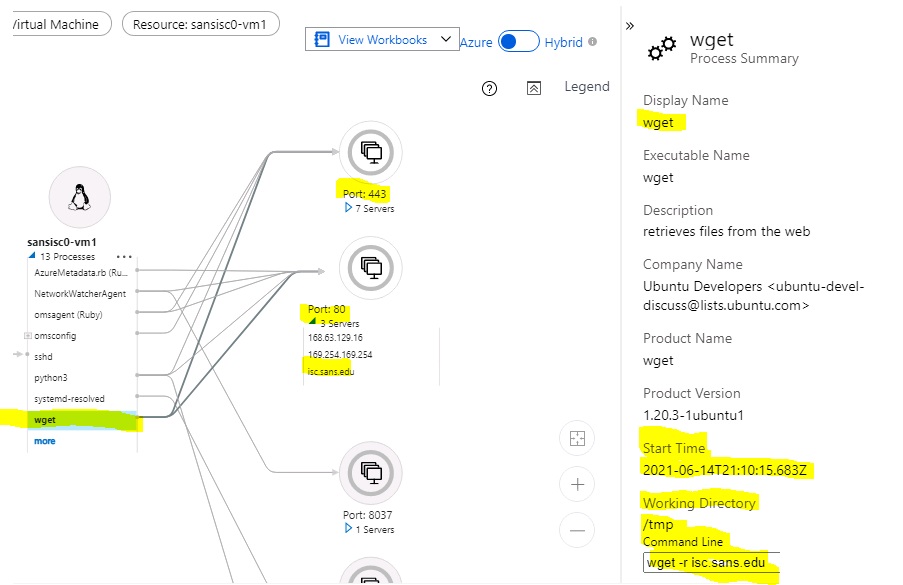The image size is (903, 585).
Task: Select the systemd-resolved process
Action: [69, 399]
